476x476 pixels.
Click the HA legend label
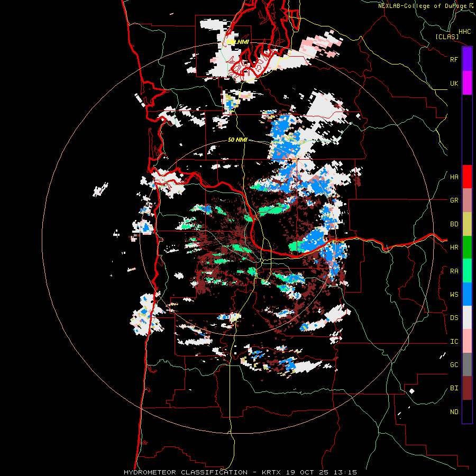[454, 177]
